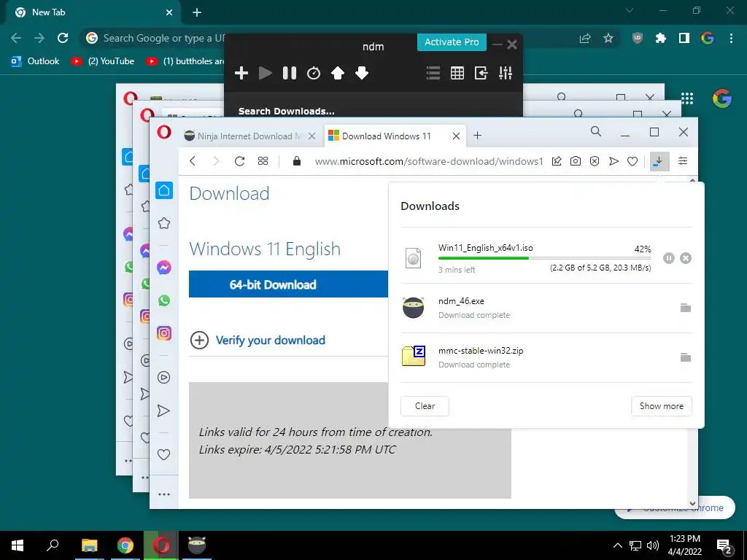Bookmark this tab with Chrome star
Screen dimensions: 747x560
608,38
